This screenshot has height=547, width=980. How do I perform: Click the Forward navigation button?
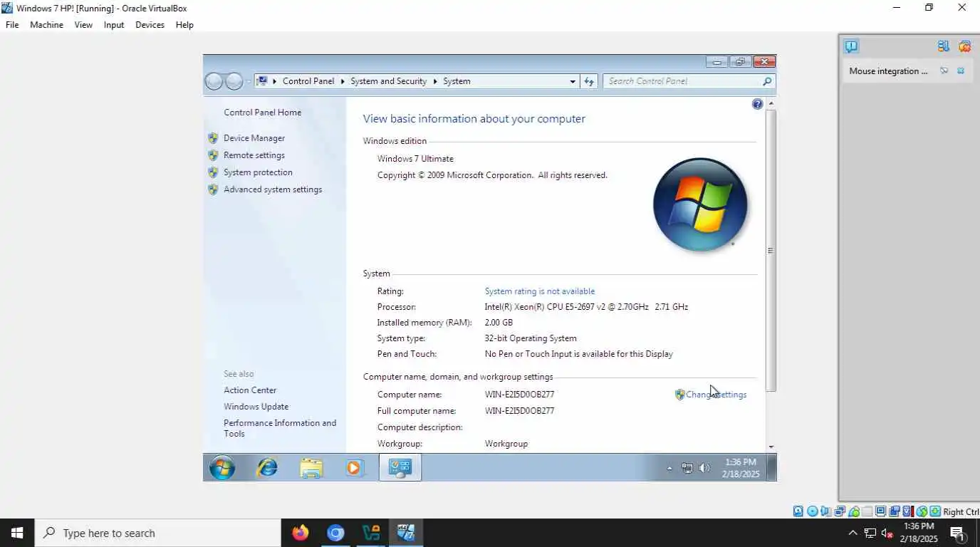[234, 81]
